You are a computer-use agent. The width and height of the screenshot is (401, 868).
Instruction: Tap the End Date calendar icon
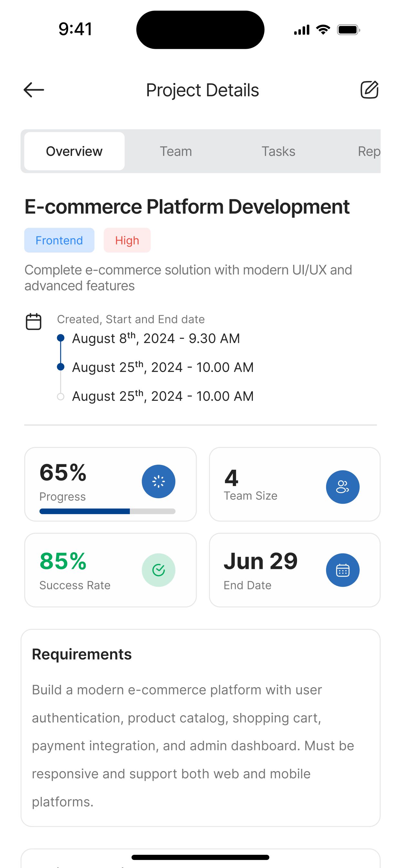[343, 570]
